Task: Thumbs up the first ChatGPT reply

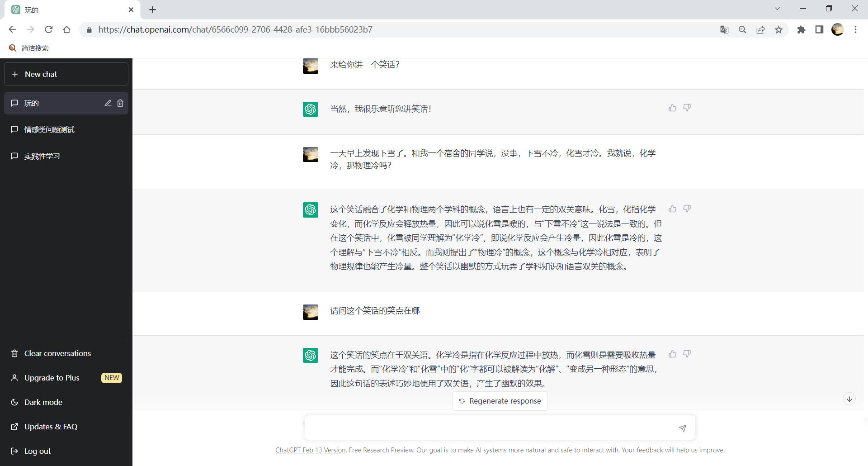Action: [x=672, y=108]
